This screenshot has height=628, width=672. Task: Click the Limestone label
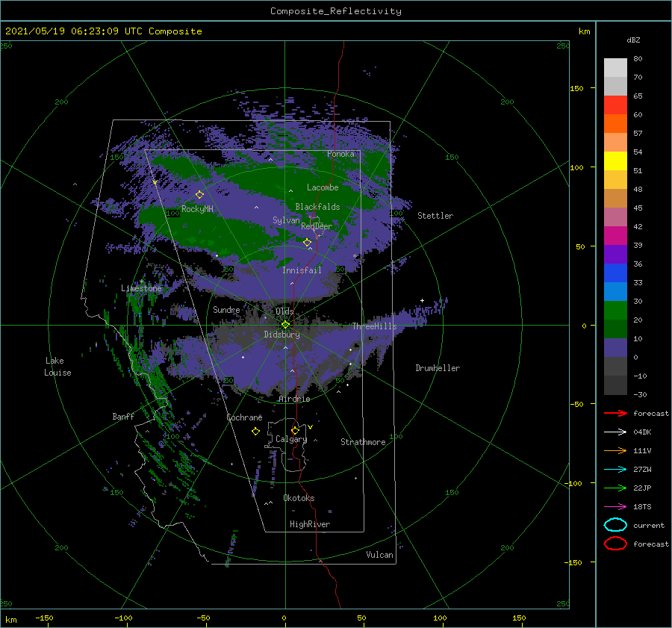[141, 288]
